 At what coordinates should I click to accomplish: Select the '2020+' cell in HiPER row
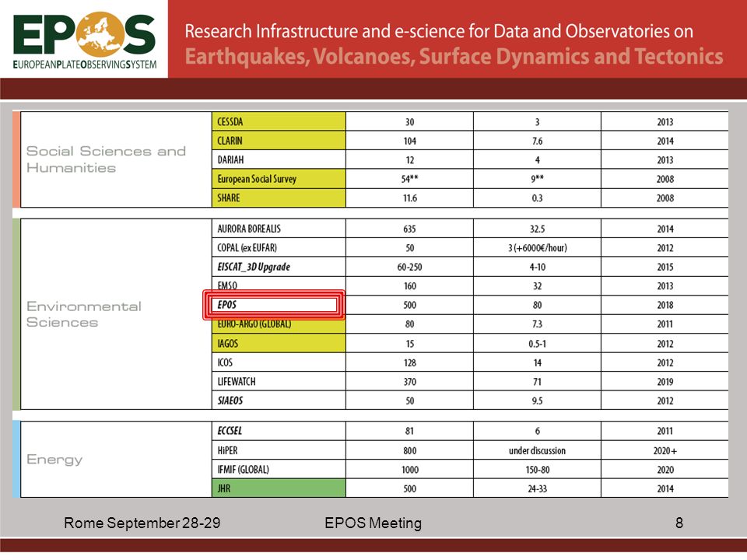665,450
